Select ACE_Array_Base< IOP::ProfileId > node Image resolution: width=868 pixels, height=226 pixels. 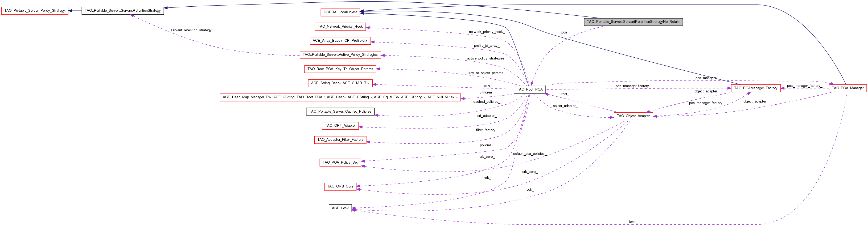click(340, 41)
